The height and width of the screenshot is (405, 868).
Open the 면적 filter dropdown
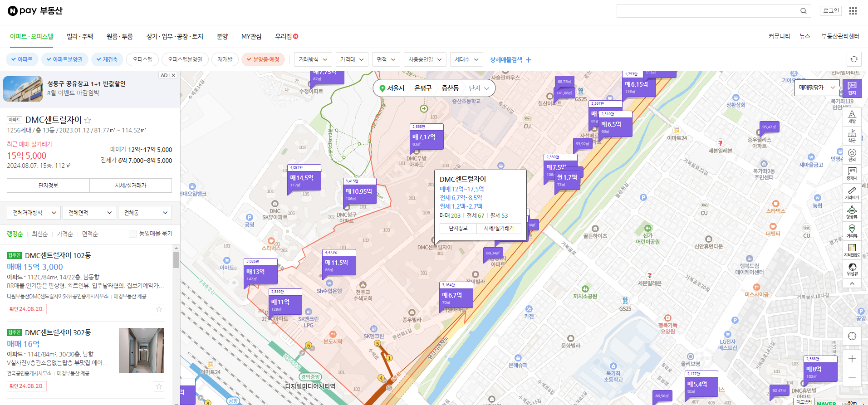pyautogui.click(x=387, y=59)
